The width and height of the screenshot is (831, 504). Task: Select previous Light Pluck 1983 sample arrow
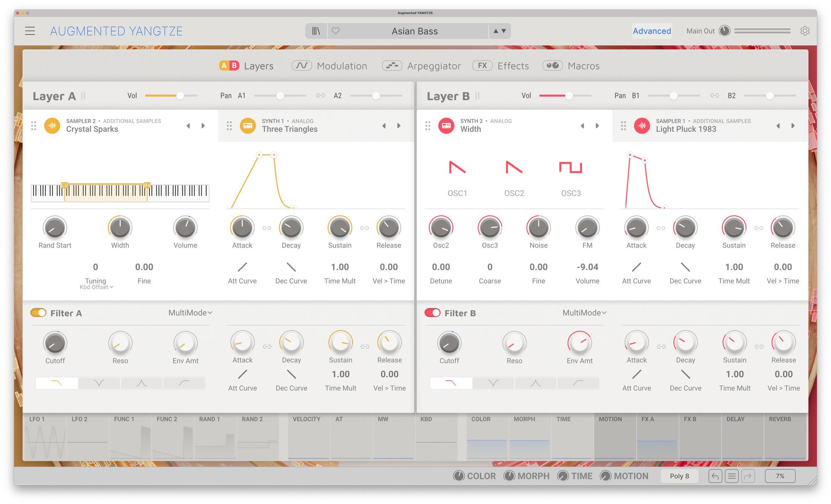click(x=778, y=125)
